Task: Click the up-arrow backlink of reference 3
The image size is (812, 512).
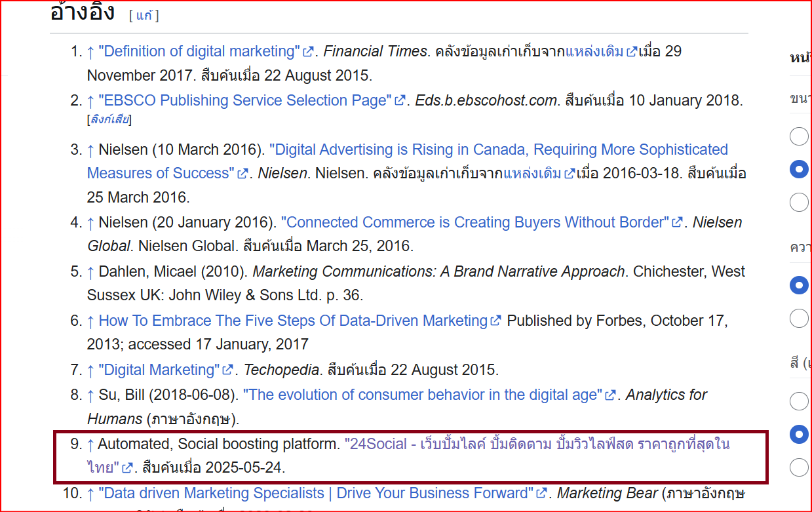Action: click(90, 150)
